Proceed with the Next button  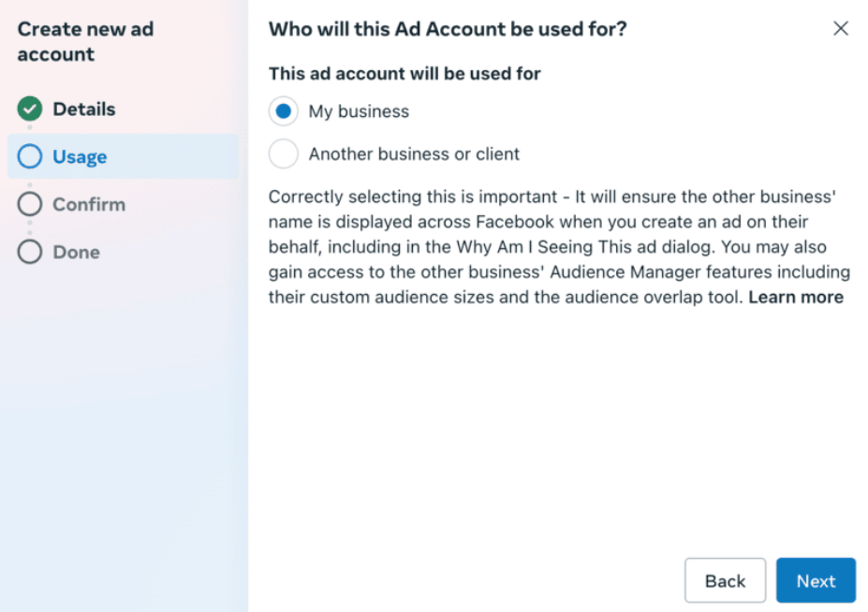(815, 580)
